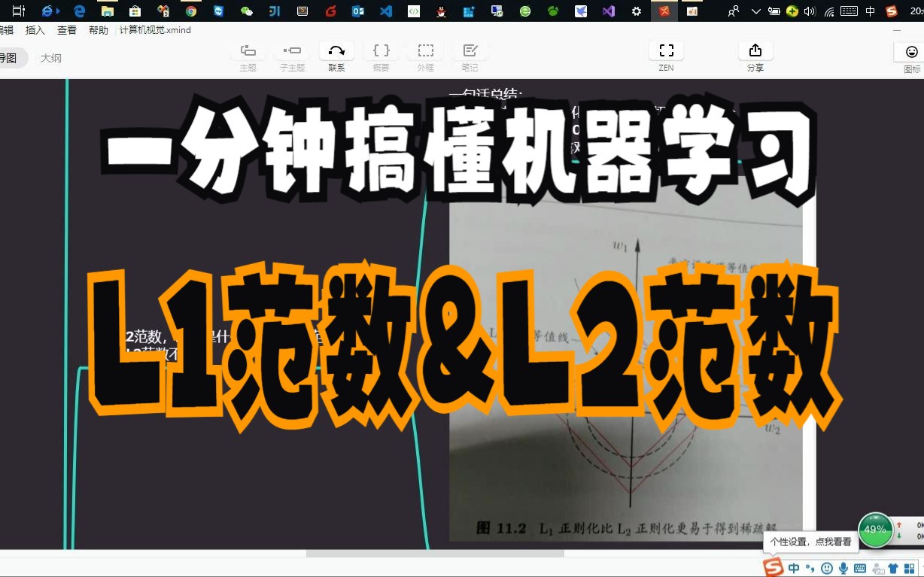Toggle Chinese/English input via 中 on Sogou bar
The width and height of the screenshot is (924, 577).
[793, 568]
